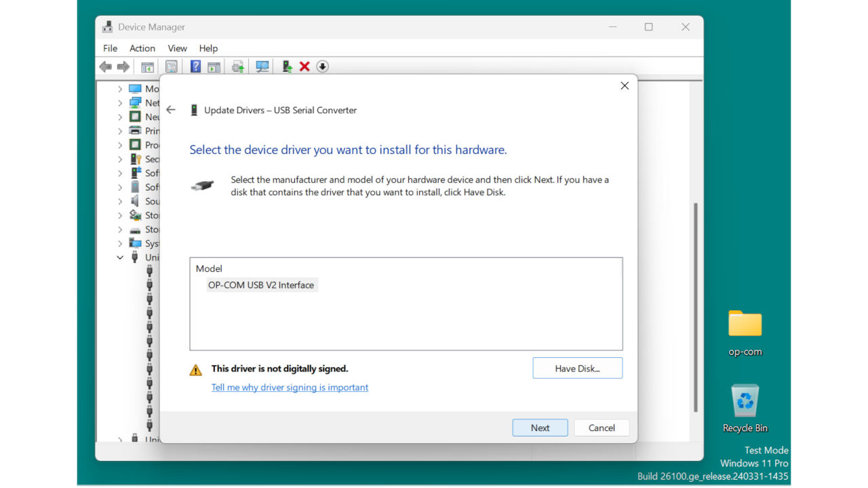868x488 pixels.
Task: Select the OP-COM USB V2 Interface model
Action: click(x=262, y=285)
